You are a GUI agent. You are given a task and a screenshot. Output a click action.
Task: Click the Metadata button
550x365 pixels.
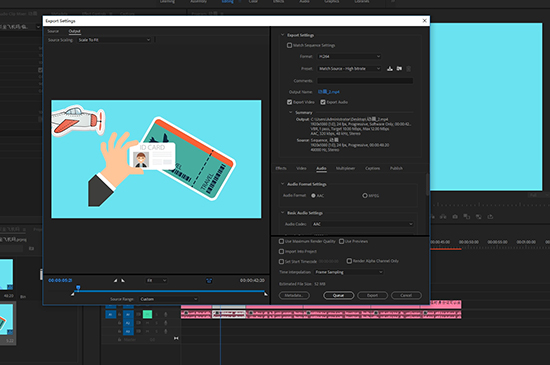coord(294,295)
